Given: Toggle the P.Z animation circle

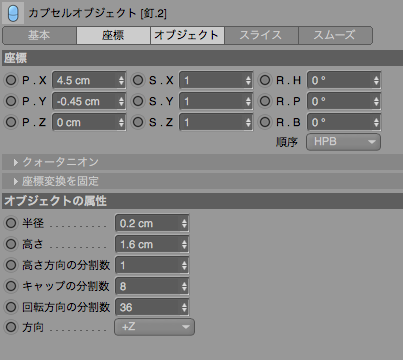Looking at the screenshot, I should [11, 122].
